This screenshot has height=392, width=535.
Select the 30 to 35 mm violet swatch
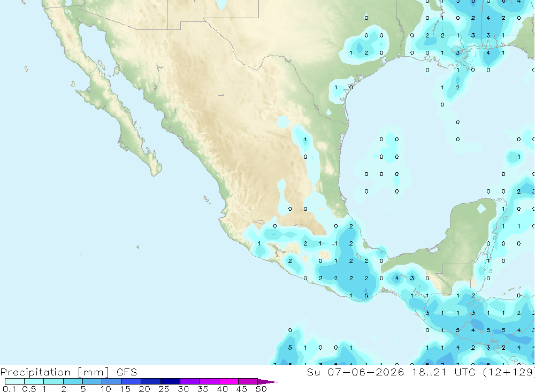click(x=190, y=381)
